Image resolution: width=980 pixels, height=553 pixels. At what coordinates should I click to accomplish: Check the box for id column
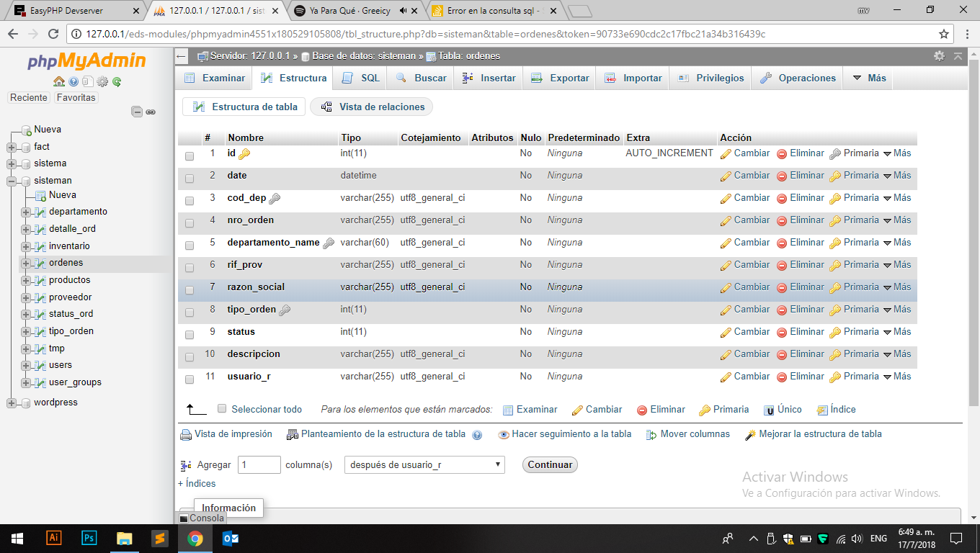190,156
